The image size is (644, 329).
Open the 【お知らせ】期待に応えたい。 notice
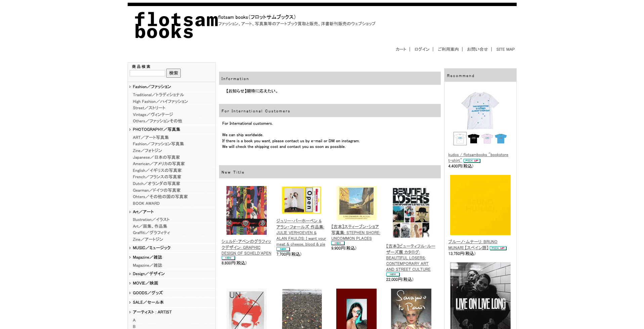(251, 91)
